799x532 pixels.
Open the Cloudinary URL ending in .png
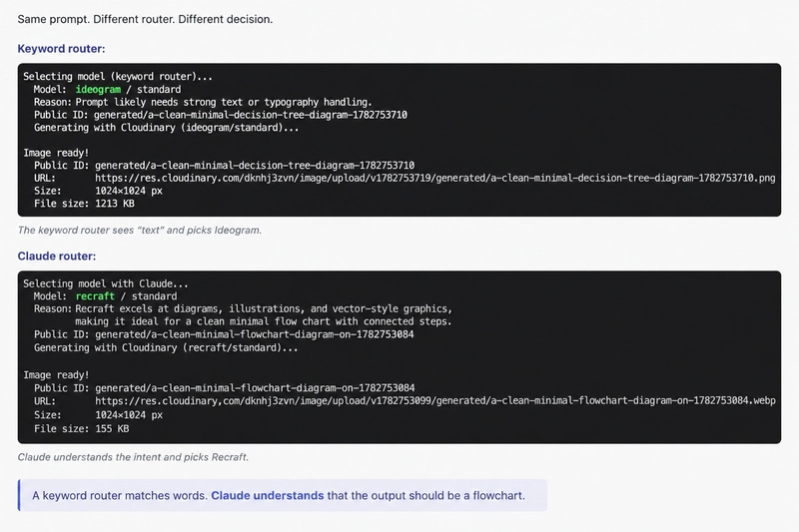point(434,179)
